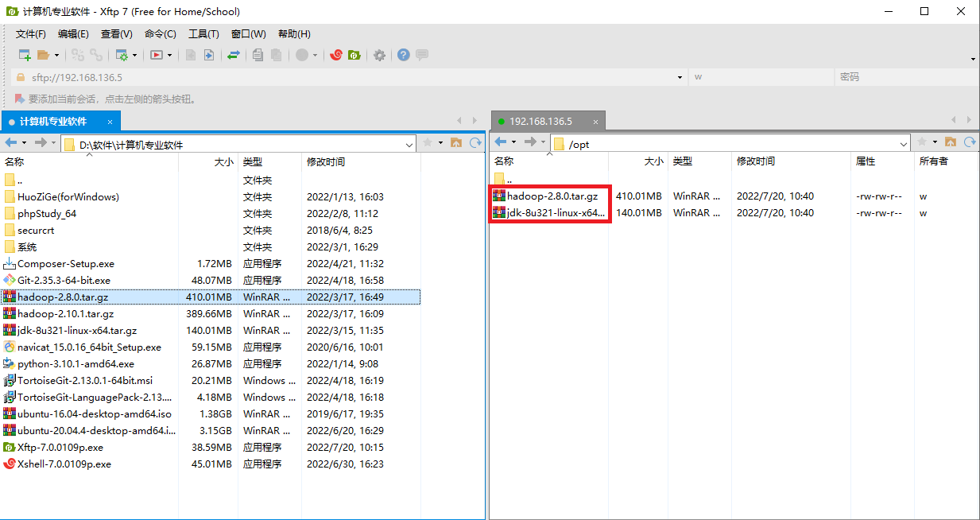
Task: Click the remote pane back arrow
Action: pos(501,142)
